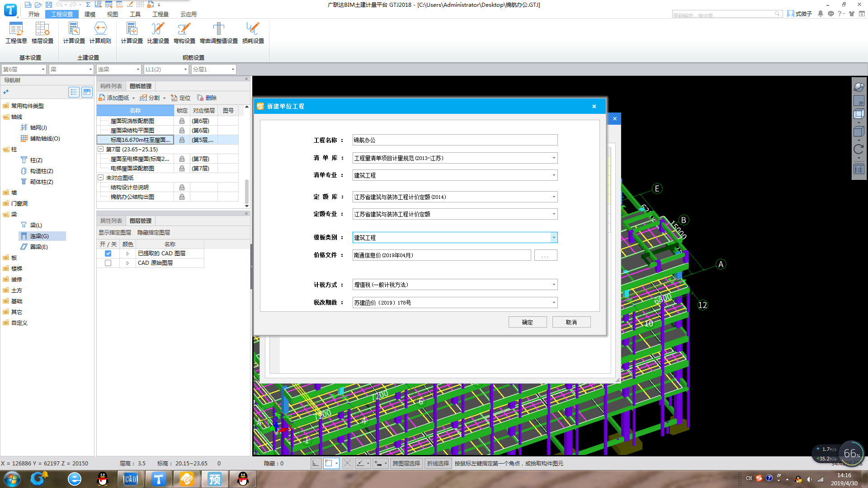Screen dimensions: 868x488
Task: Toggle lock for 结构设计总说明 row
Action: [x=182, y=188]
